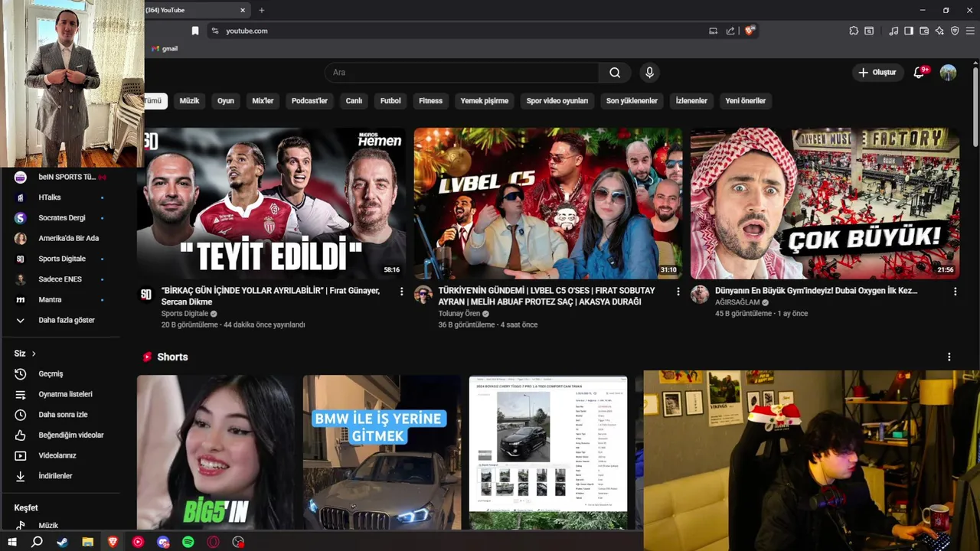
Task: Open a new browser tab with plus
Action: coord(262,10)
